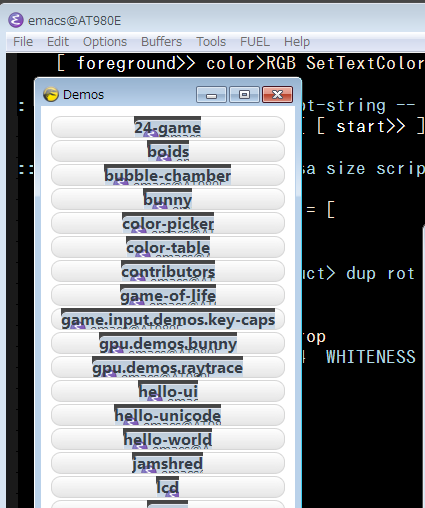Screen dimensions: 425x508
Task: Open the hello-ui demo
Action: coord(168,391)
